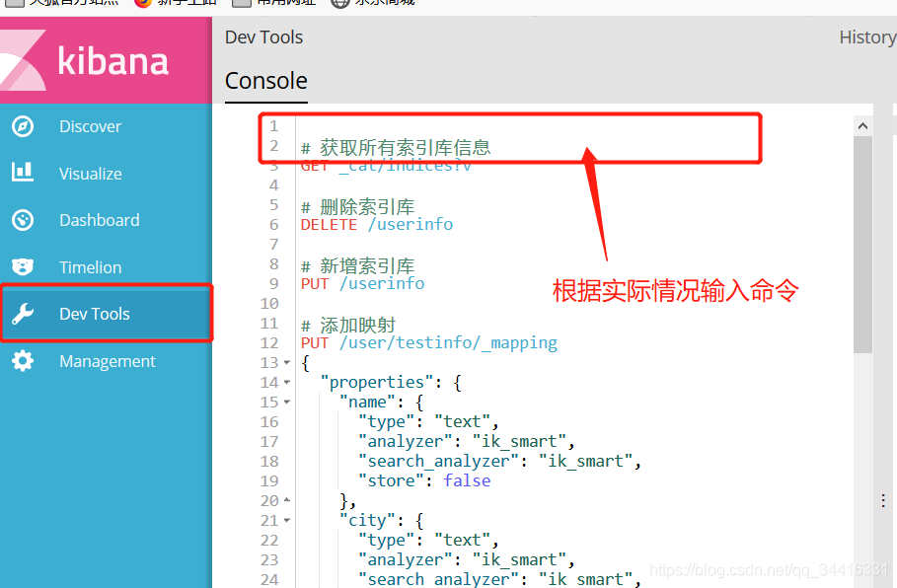Click the three-dot pane resizer handle
The image size is (897, 588).
pos(883,501)
